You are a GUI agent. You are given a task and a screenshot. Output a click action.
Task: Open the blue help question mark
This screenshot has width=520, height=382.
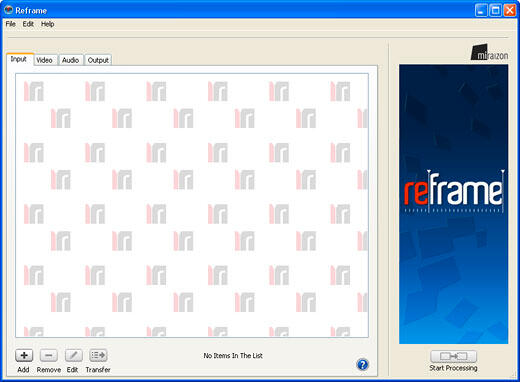(362, 365)
